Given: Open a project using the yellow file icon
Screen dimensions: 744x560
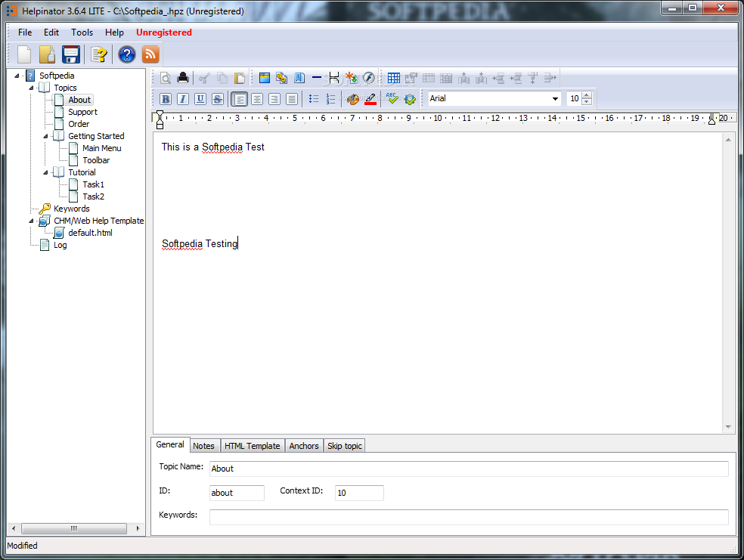Looking at the screenshot, I should [x=47, y=54].
